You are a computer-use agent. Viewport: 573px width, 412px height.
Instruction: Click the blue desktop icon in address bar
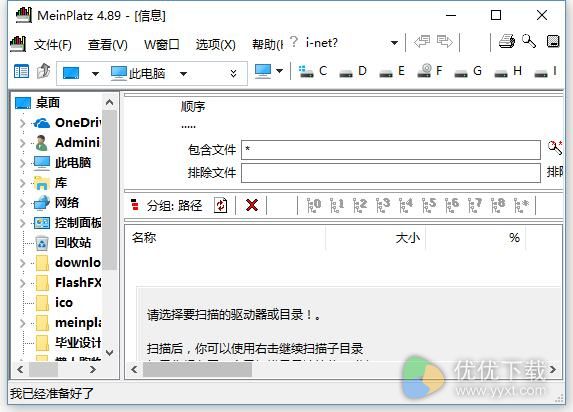[x=71, y=73]
